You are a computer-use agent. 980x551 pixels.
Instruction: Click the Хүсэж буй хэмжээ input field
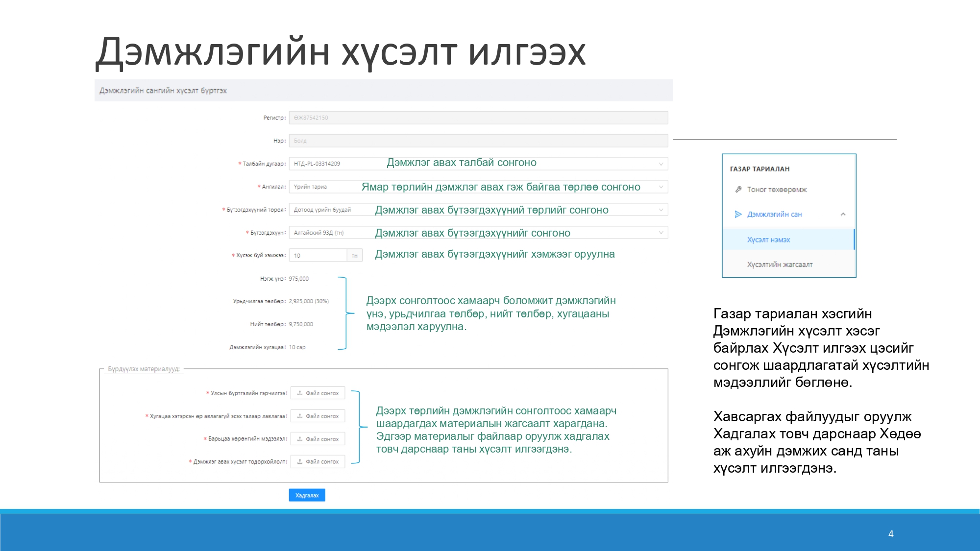coord(318,255)
